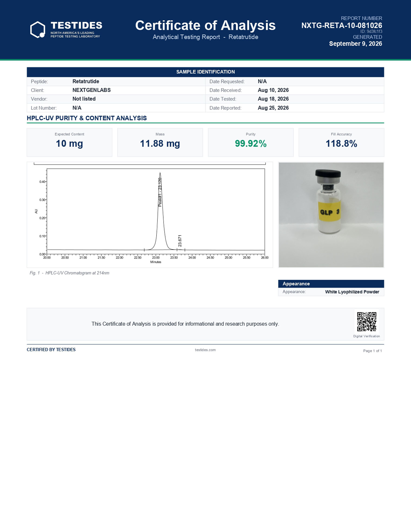Click the GLP 3 yellow vial label
The height and width of the screenshot is (532, 411).
coord(329,211)
